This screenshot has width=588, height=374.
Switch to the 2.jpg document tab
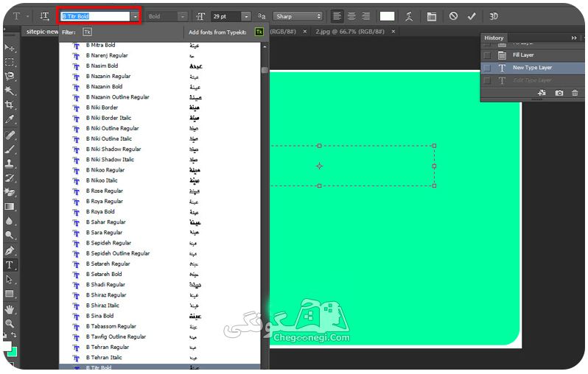(349, 32)
